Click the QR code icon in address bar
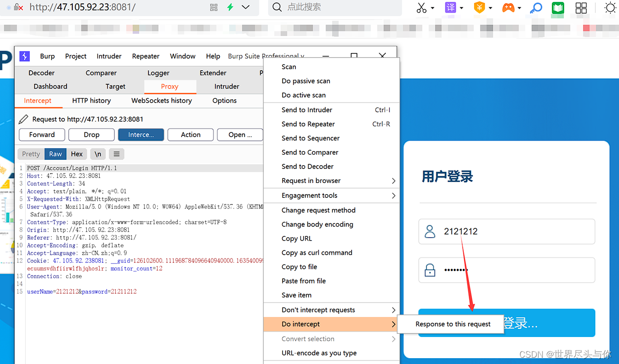 pos(214,7)
